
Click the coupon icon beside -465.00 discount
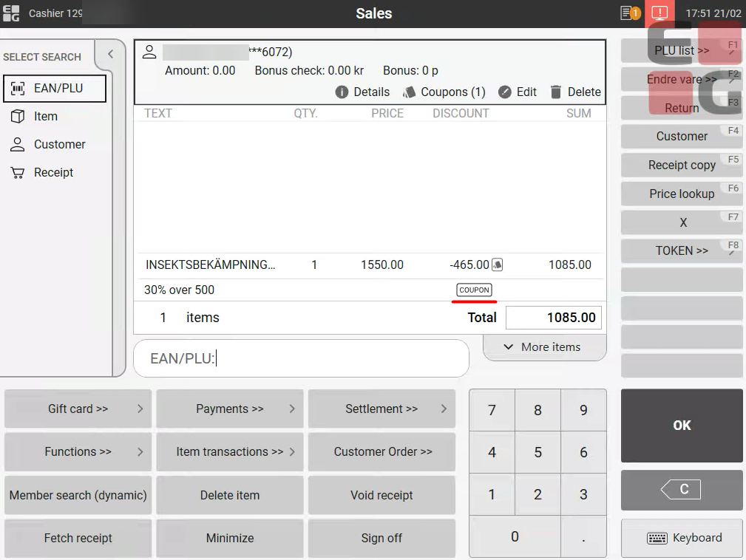tap(498, 264)
